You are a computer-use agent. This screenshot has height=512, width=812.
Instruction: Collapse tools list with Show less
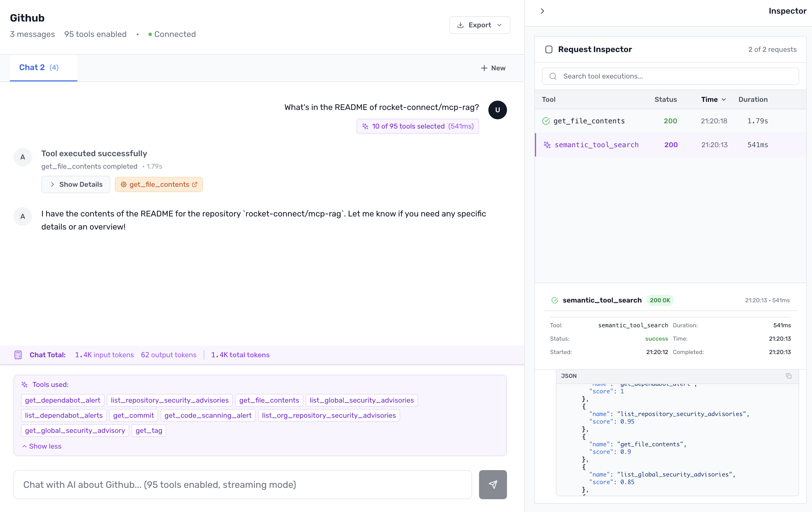point(42,446)
